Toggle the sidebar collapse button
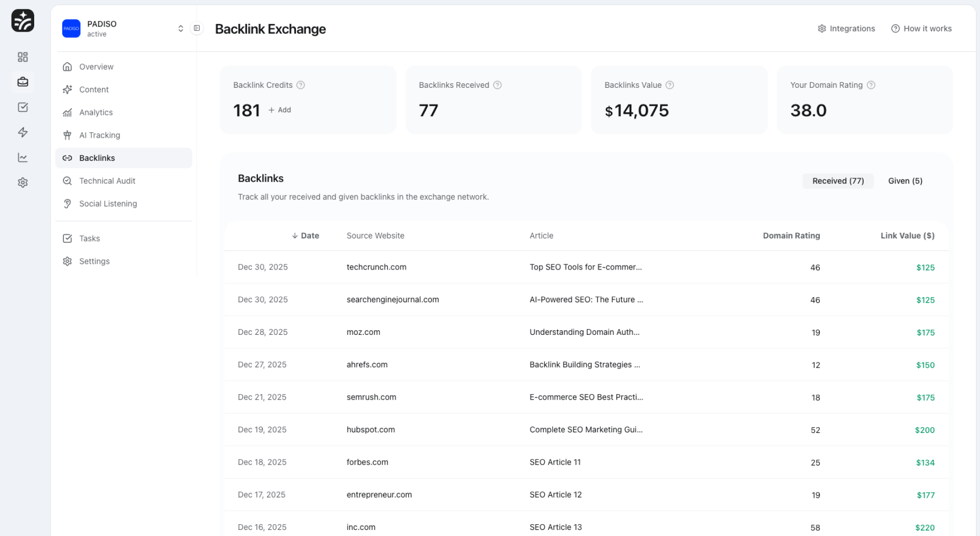This screenshot has height=536, width=980. [x=197, y=28]
